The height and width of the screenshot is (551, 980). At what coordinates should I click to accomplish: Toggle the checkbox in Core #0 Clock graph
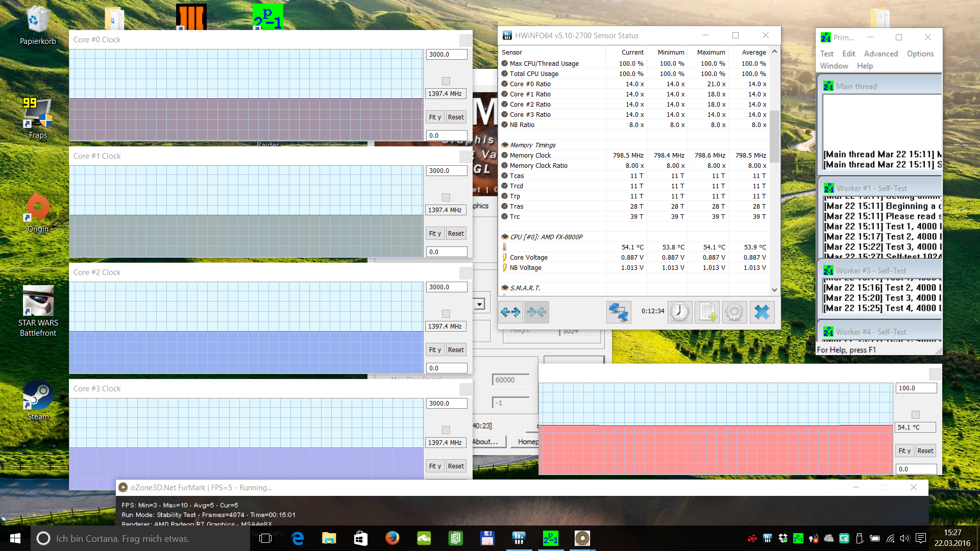click(446, 81)
